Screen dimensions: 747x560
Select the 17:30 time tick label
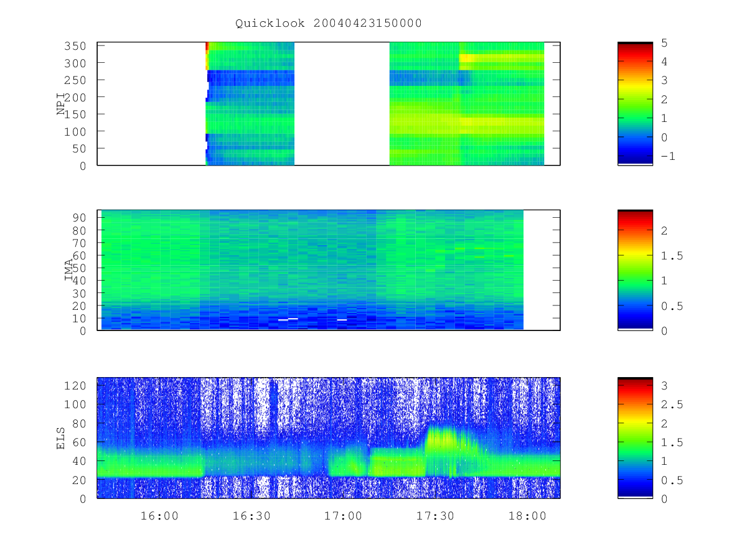[x=436, y=516]
